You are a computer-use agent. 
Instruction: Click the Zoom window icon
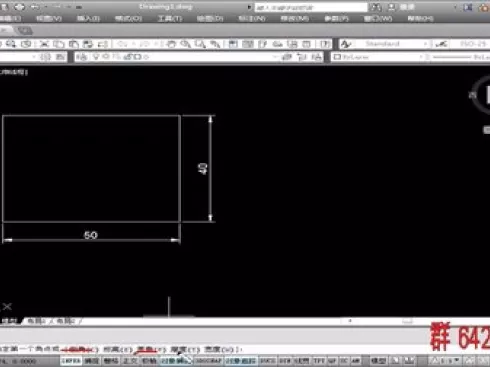click(200, 44)
